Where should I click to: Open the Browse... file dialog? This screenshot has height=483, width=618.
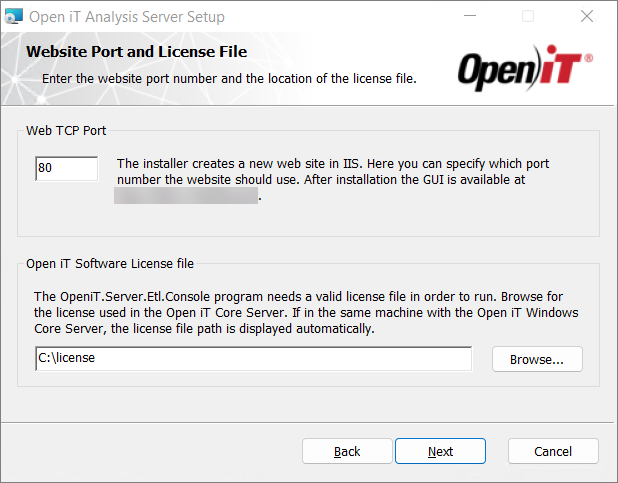(537, 359)
